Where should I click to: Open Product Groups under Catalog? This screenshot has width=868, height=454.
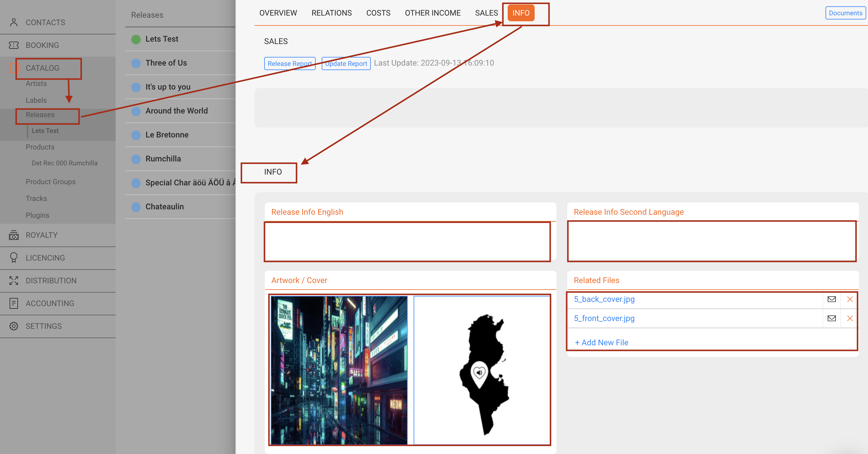[x=51, y=181]
